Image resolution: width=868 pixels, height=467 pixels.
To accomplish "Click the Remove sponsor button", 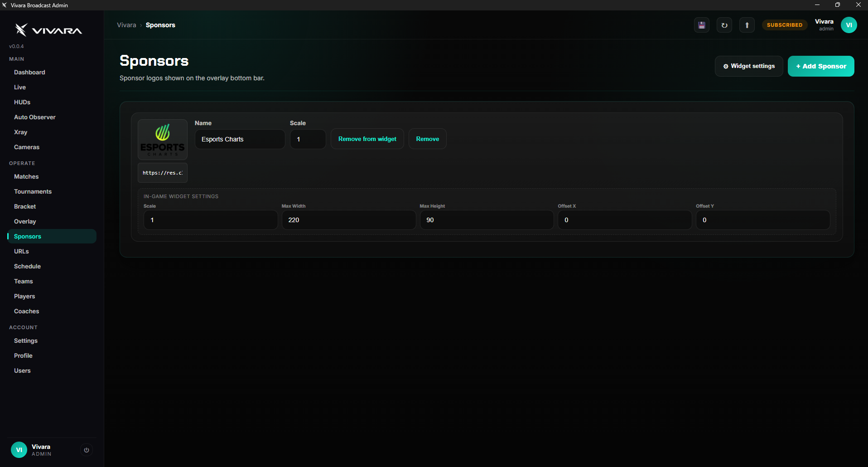I will [x=428, y=139].
